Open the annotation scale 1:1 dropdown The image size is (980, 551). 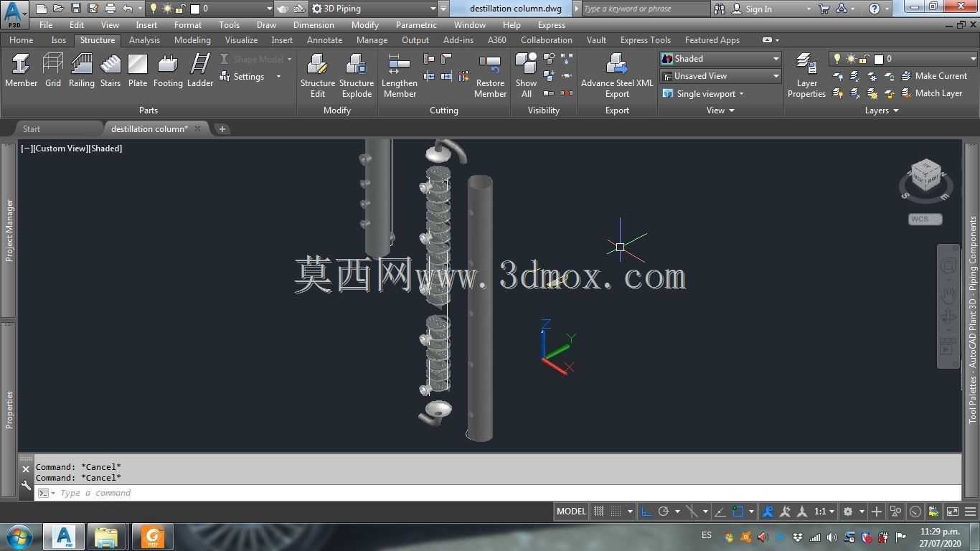(x=824, y=512)
